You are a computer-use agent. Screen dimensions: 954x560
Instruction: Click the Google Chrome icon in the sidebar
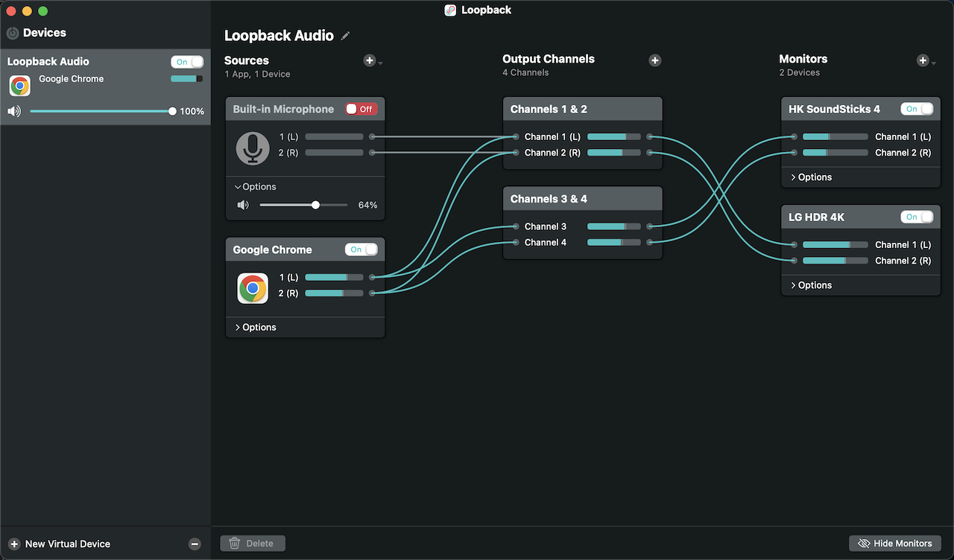click(19, 85)
